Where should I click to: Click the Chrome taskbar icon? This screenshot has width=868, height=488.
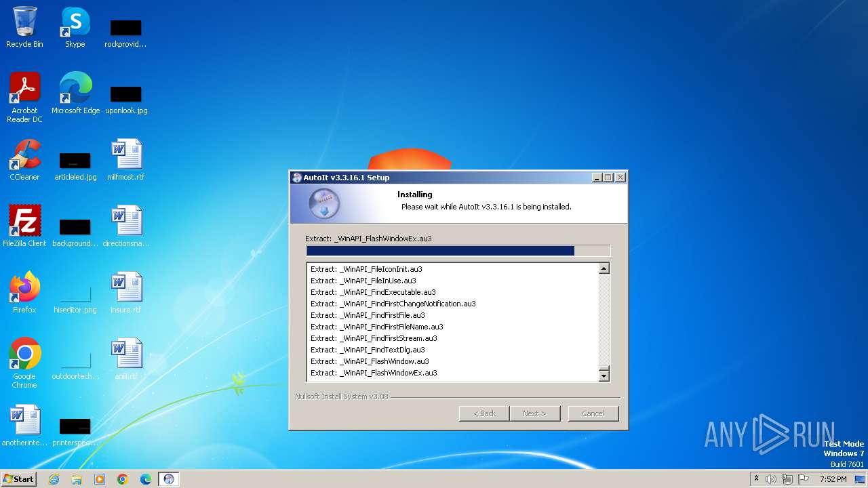(x=123, y=479)
